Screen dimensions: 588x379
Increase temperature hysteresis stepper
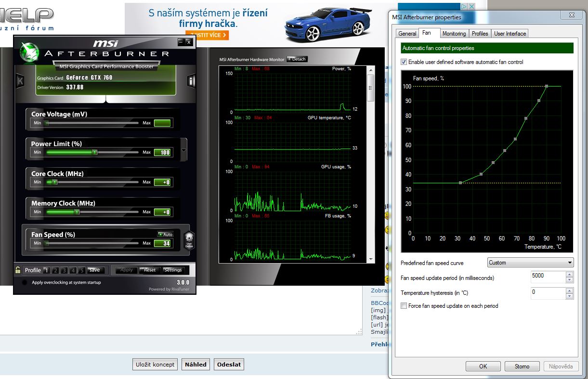click(570, 290)
